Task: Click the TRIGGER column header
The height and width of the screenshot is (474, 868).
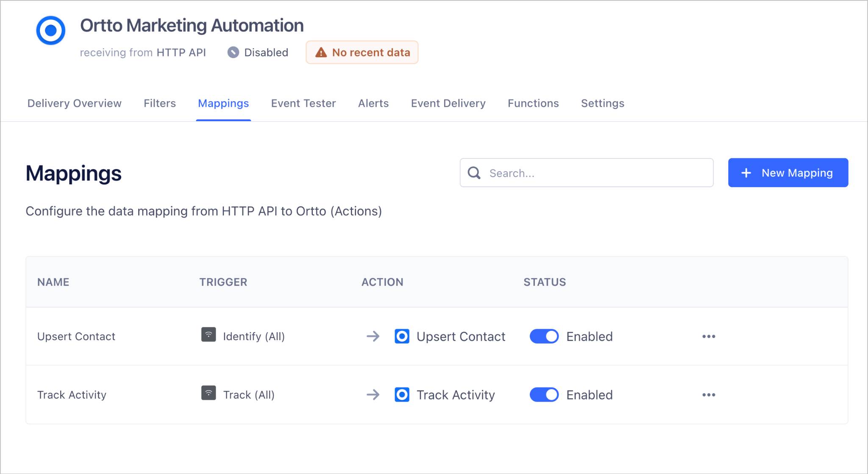Action: pyautogui.click(x=223, y=282)
